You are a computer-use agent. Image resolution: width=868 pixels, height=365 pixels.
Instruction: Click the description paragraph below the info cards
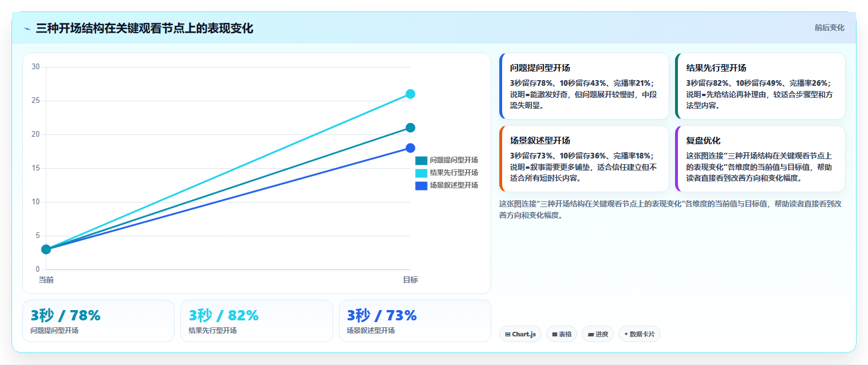[670, 209]
